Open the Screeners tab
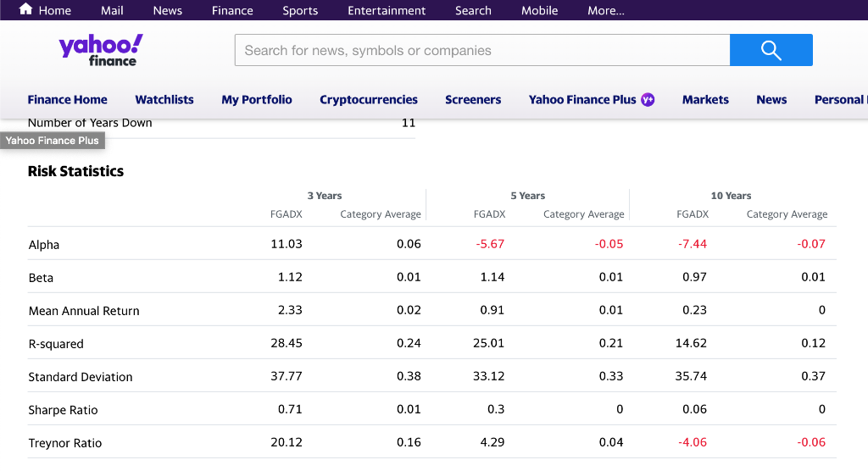 [473, 100]
